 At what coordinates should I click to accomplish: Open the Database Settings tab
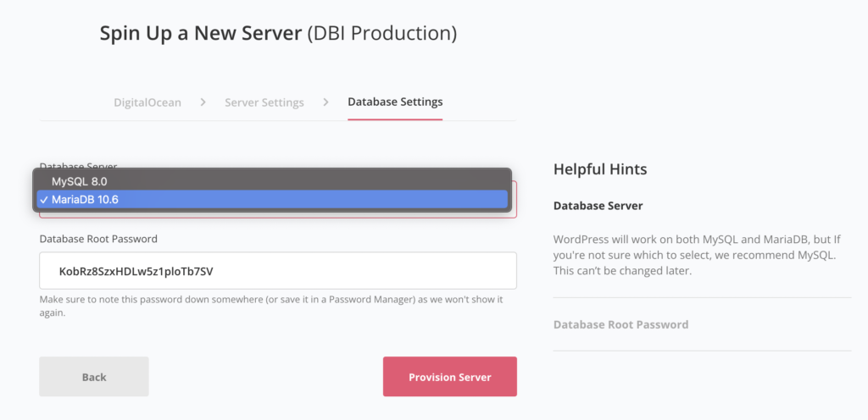coord(395,102)
